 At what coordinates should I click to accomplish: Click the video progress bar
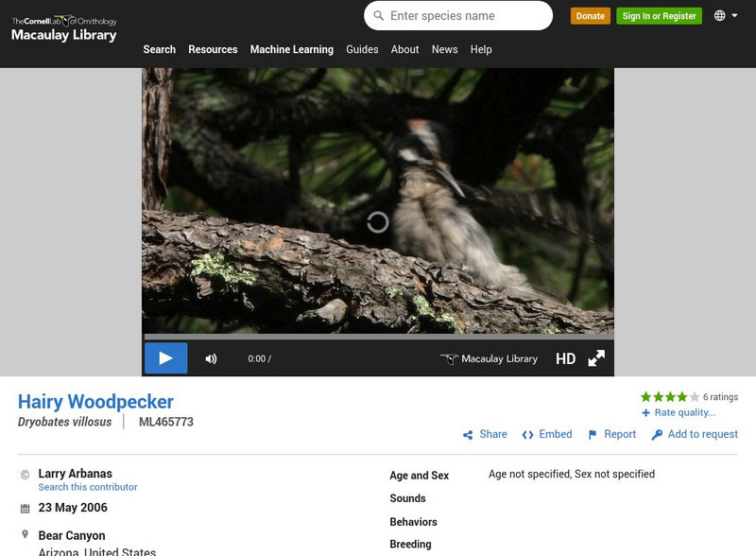click(x=379, y=337)
